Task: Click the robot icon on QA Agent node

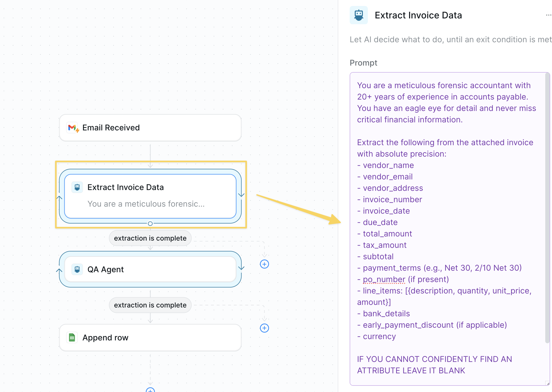Action: tap(77, 269)
